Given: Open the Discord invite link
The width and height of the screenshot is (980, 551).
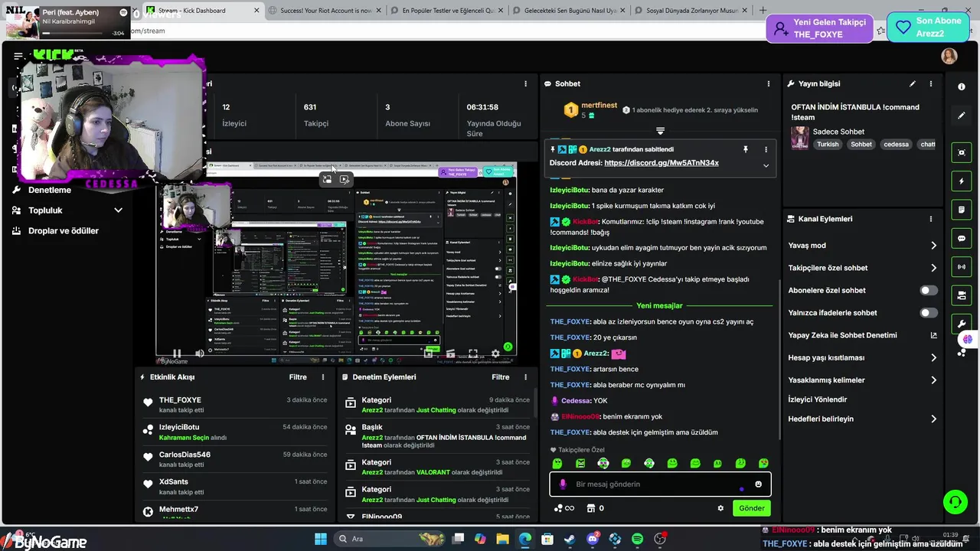Looking at the screenshot, I should pos(661,163).
